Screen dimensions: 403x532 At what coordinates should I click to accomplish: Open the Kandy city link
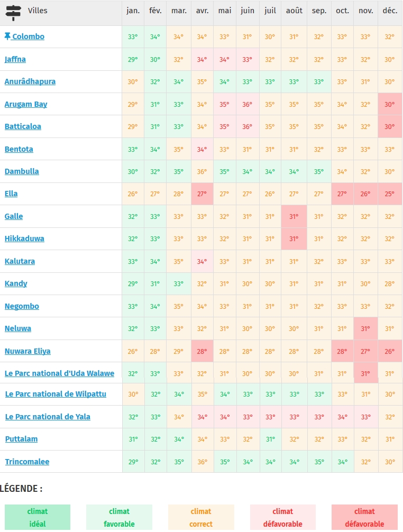click(16, 283)
